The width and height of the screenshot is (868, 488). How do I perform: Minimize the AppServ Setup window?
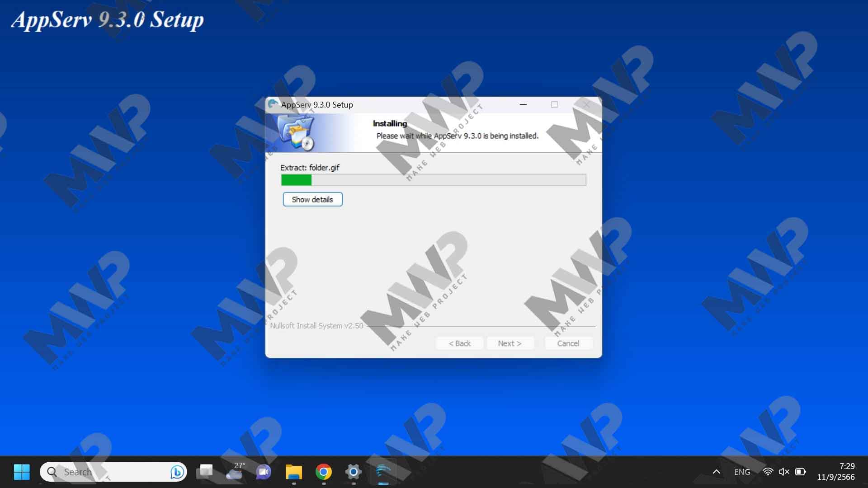point(523,104)
